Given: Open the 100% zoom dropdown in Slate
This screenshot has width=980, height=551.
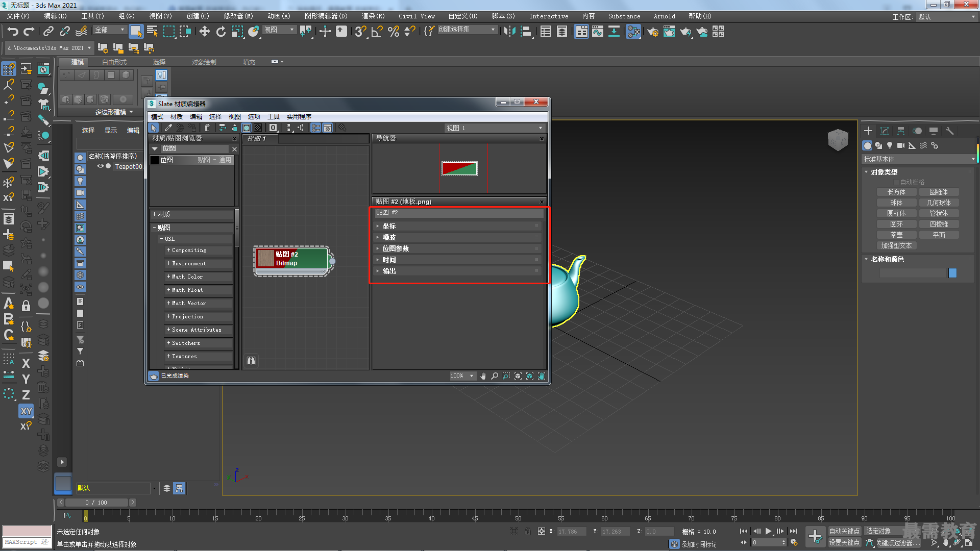Looking at the screenshot, I should tap(462, 376).
